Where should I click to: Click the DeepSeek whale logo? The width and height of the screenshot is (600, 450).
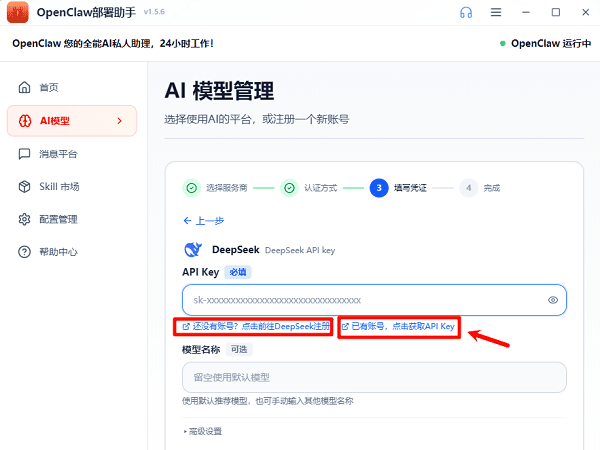193,250
